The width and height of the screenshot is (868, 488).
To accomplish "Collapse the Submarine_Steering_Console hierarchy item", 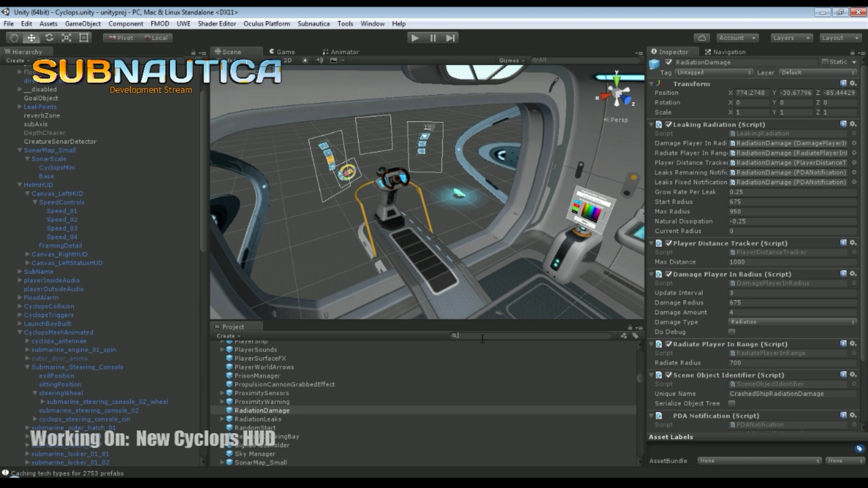I will coord(27,367).
